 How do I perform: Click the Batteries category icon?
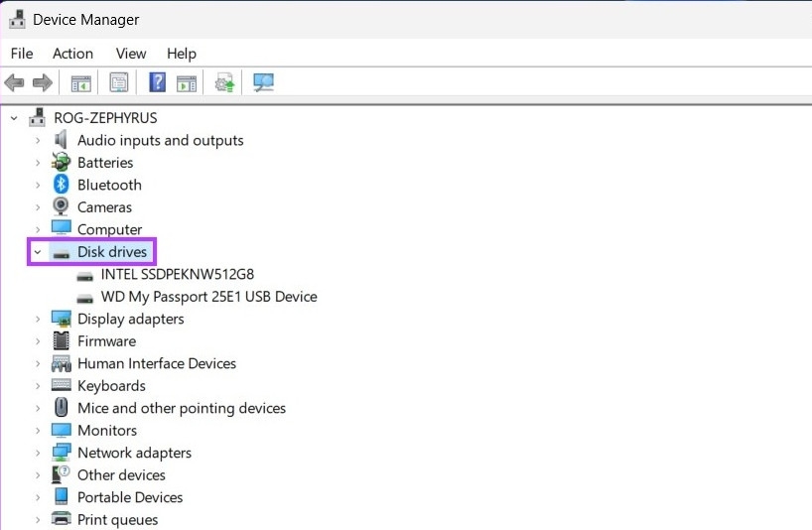coord(62,162)
